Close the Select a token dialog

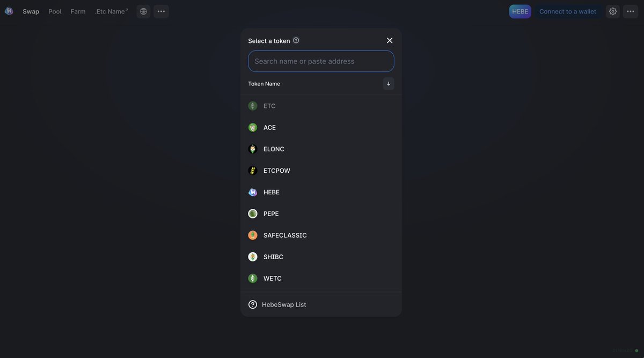tap(390, 40)
